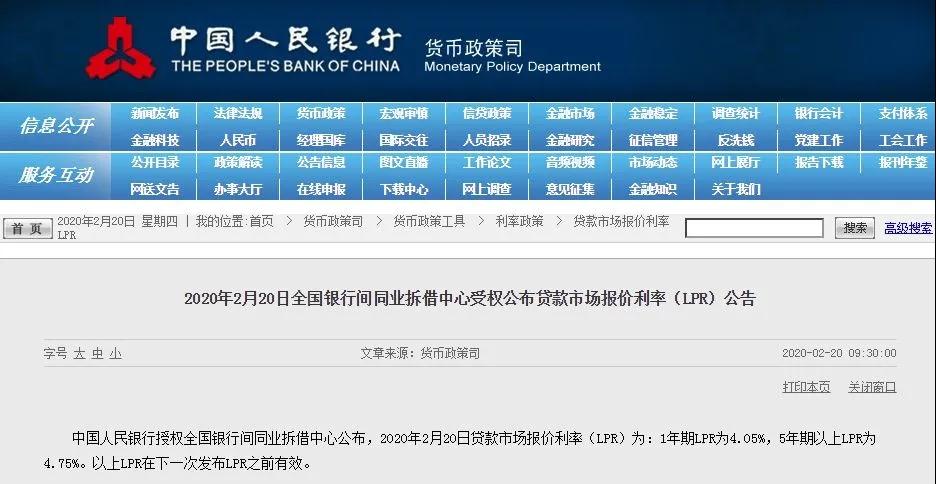Focus the search text box
The image size is (936, 484).
click(754, 228)
